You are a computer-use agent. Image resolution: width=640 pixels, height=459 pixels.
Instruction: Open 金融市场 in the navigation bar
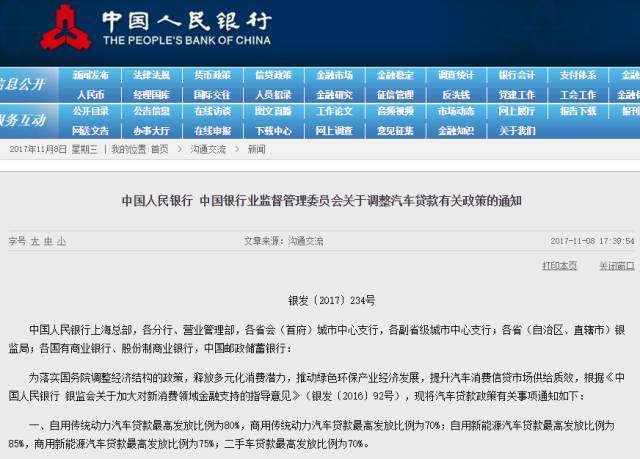[x=334, y=75]
